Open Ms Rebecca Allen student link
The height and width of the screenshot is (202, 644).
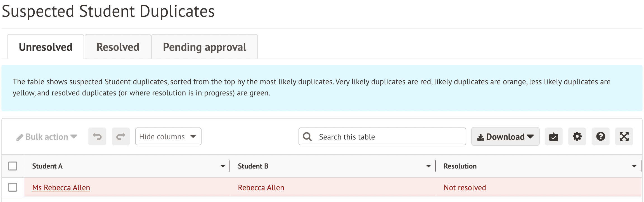point(61,187)
